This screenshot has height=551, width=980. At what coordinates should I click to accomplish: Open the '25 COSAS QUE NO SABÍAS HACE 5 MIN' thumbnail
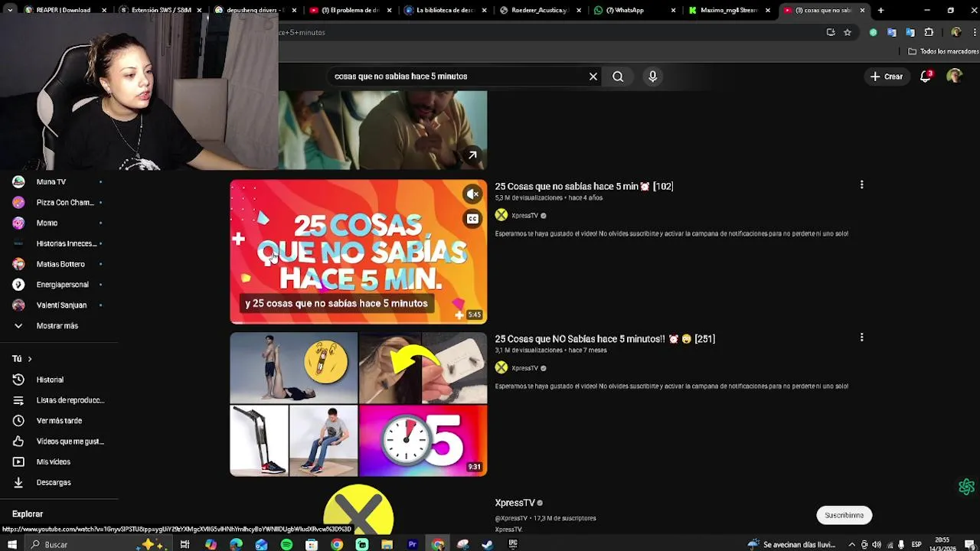click(x=358, y=252)
